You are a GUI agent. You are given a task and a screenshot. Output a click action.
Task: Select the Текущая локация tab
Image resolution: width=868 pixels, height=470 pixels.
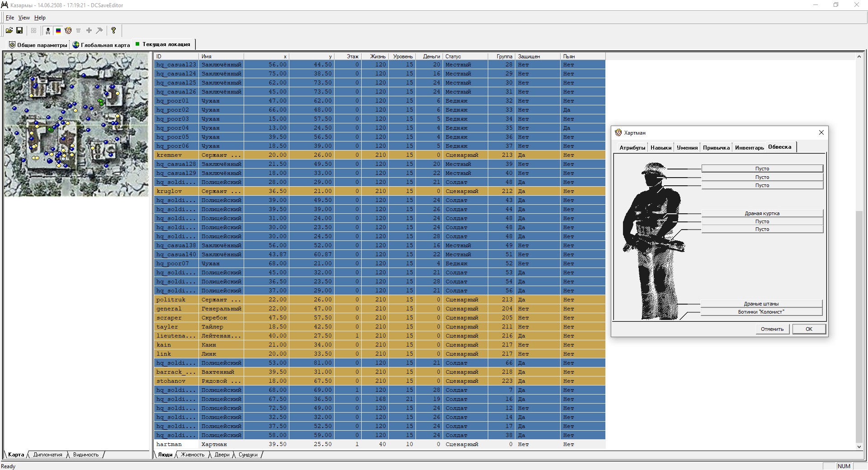163,44
